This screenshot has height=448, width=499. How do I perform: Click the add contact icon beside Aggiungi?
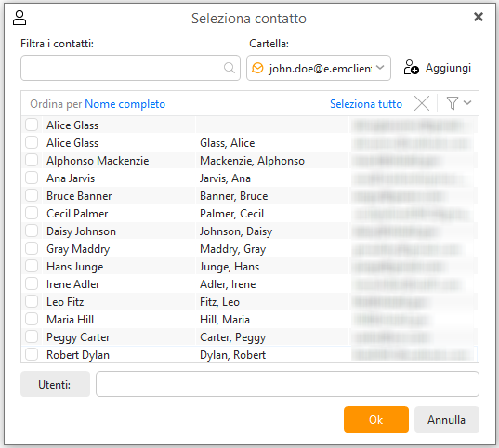coord(411,68)
